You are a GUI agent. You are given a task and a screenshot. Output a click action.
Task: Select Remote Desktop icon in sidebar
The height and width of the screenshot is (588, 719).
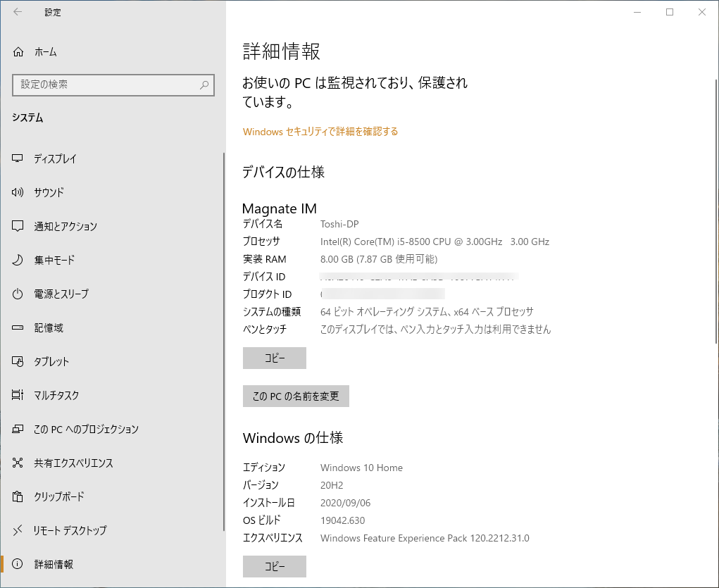(18, 530)
